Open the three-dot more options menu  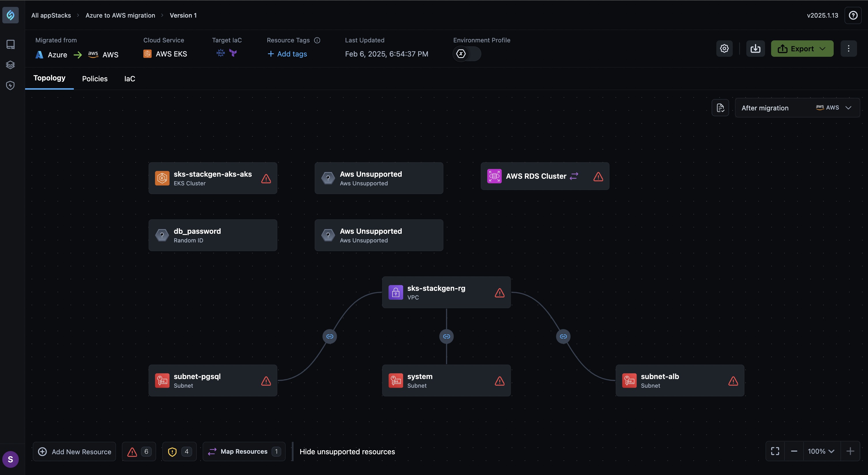[848, 48]
